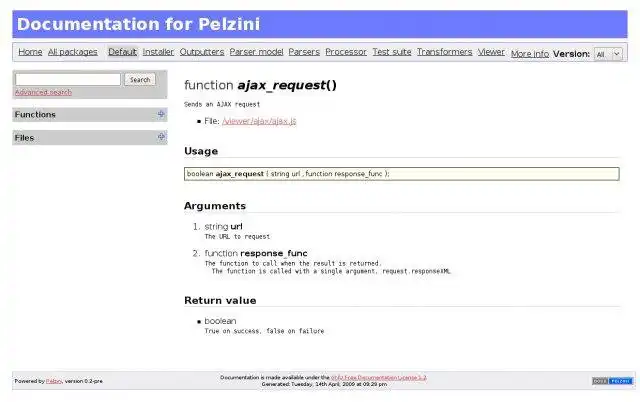Open the Processor package
Screen dimensions: 640x402
click(x=346, y=52)
